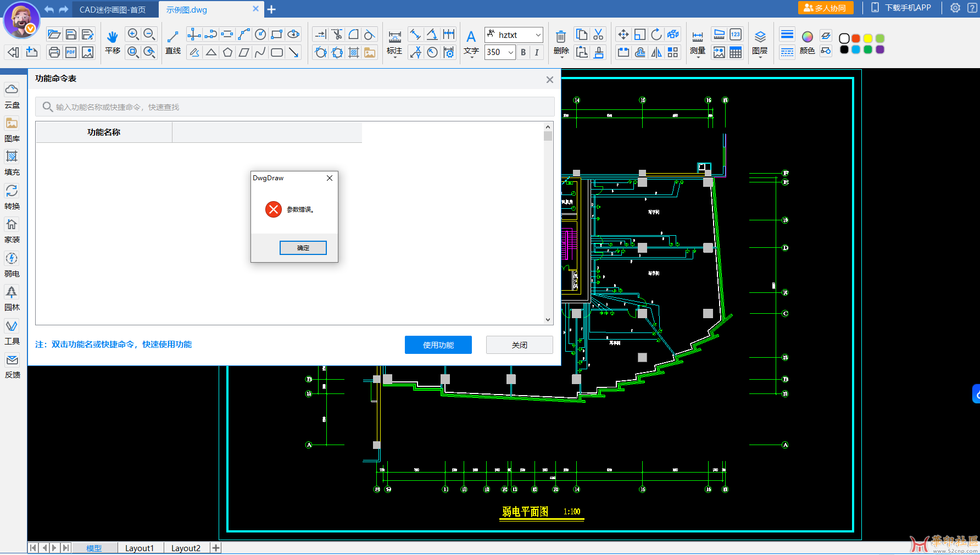The width and height of the screenshot is (980, 555).
Task: Close the DwgDraw error dialog
Action: point(330,178)
